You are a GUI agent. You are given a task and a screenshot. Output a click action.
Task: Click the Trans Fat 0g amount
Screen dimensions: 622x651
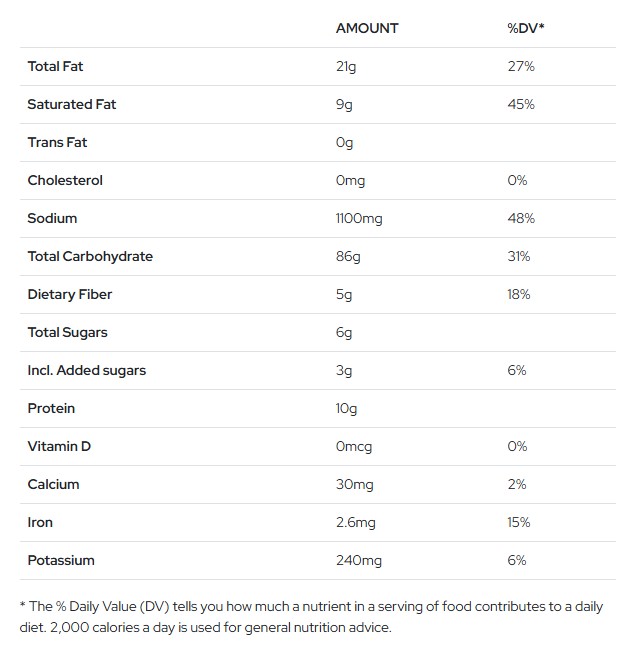coord(344,143)
